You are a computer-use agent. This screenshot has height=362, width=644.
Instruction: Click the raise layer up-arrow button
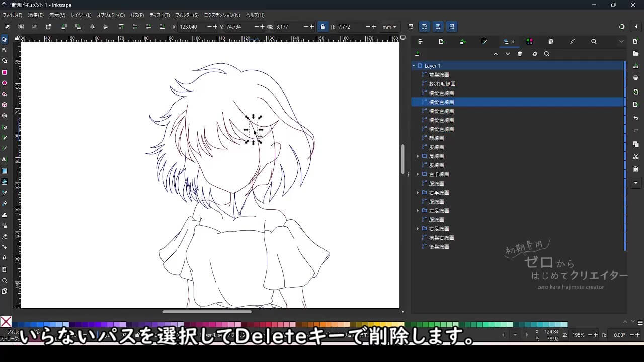[x=496, y=54]
